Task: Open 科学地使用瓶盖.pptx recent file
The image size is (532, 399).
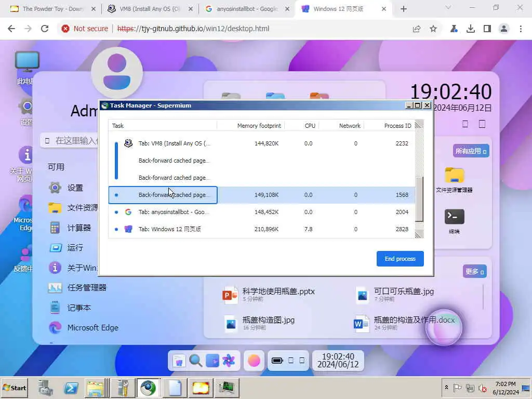Action: pyautogui.click(x=269, y=295)
